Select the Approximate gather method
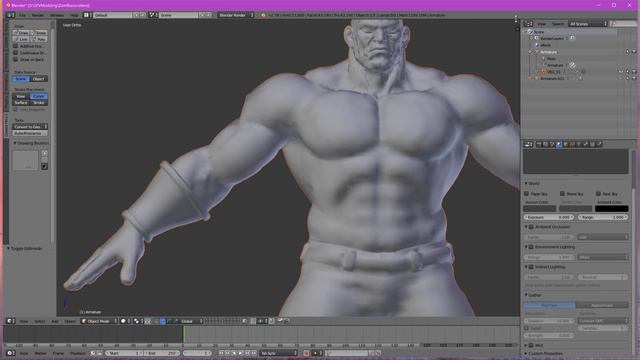Screen dimensions: 640x360 pos(602,305)
